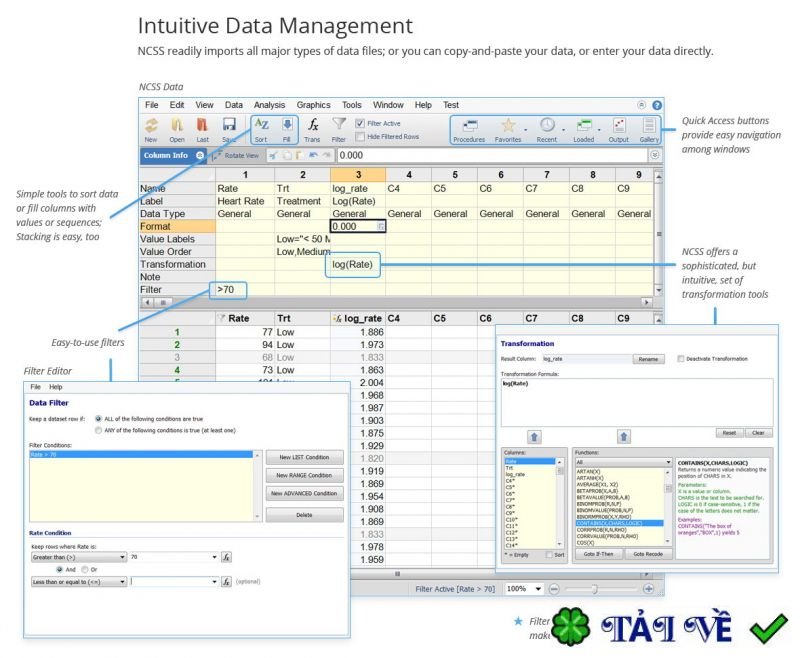Screen dimensions: 800x658
Task: Open the Edit menu
Action: 177,105
